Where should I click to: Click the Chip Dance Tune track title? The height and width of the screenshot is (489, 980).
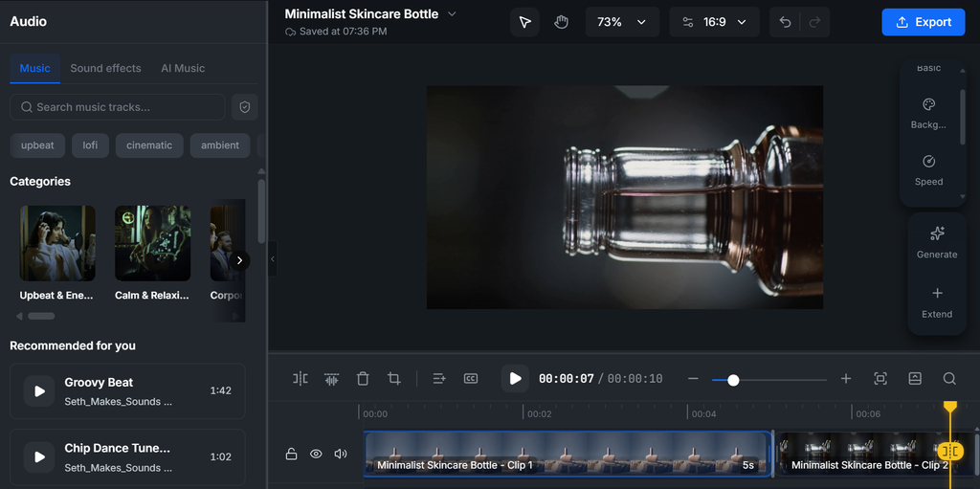coord(117,449)
